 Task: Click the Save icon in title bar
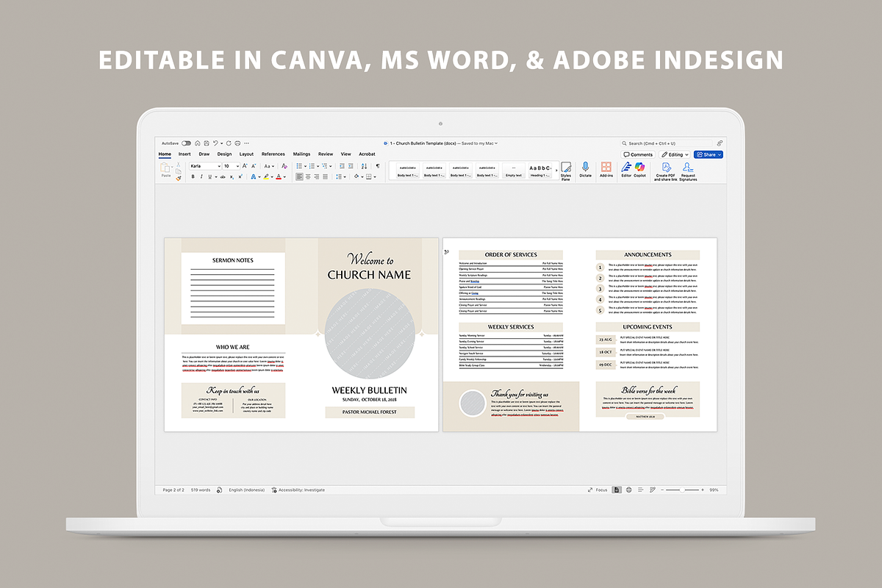coord(207,143)
